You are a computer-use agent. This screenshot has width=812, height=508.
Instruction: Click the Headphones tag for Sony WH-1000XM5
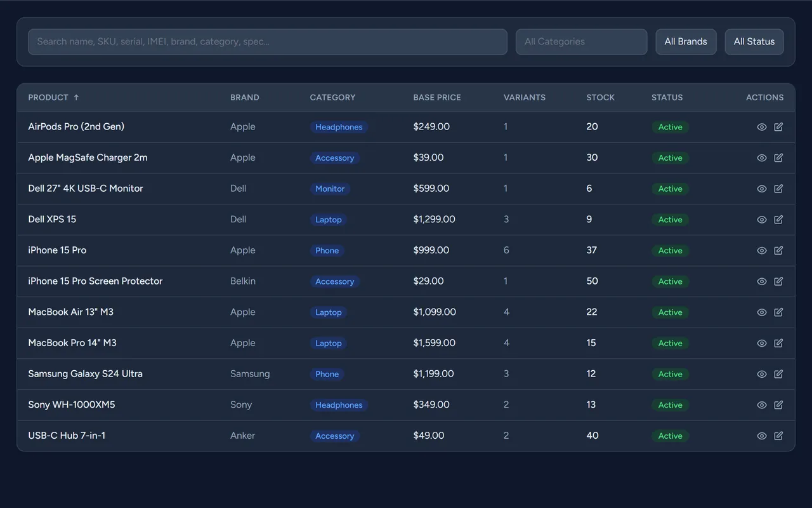tap(339, 405)
